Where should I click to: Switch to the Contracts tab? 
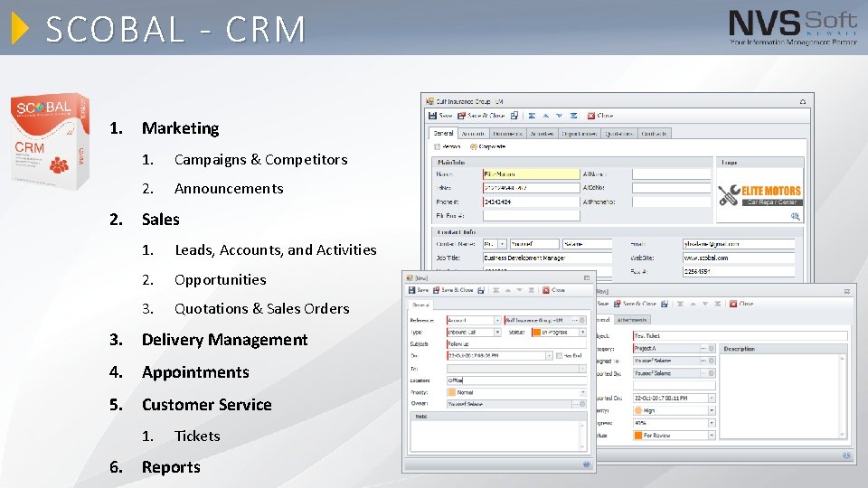pyautogui.click(x=654, y=134)
